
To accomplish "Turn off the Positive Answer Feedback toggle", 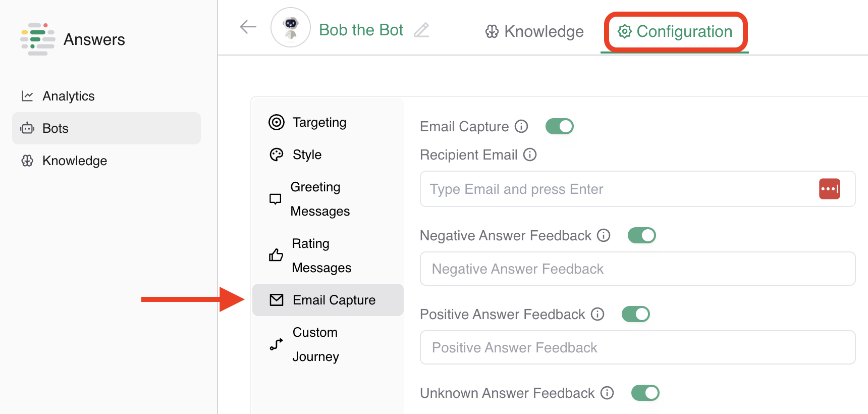I will tap(636, 314).
